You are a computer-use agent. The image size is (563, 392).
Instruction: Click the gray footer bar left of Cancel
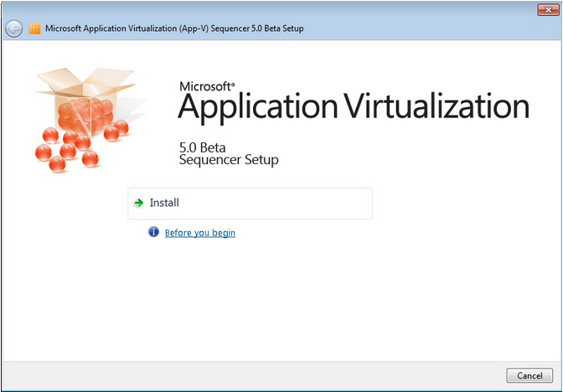click(x=251, y=374)
